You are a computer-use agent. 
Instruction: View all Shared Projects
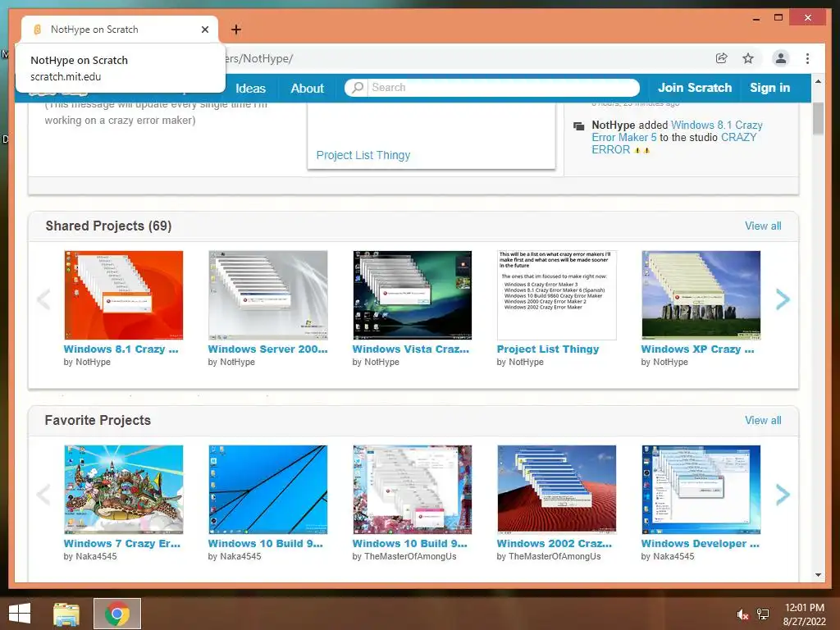[x=763, y=226]
